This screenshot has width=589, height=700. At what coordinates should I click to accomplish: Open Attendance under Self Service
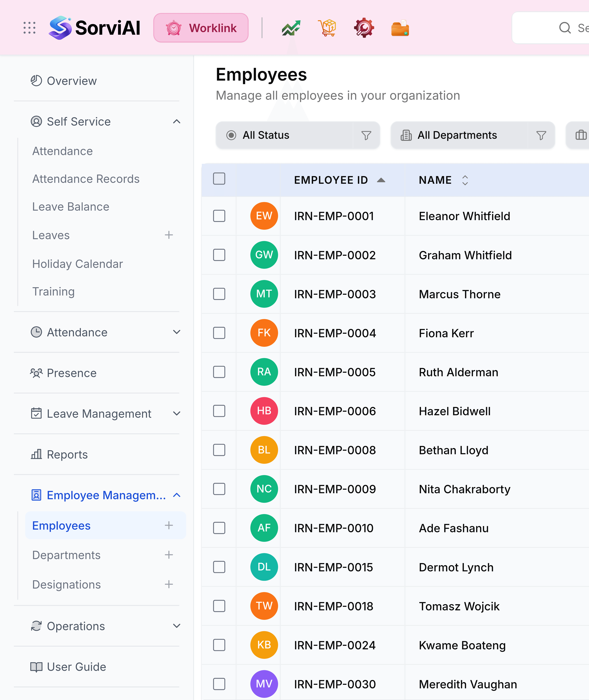tap(62, 151)
